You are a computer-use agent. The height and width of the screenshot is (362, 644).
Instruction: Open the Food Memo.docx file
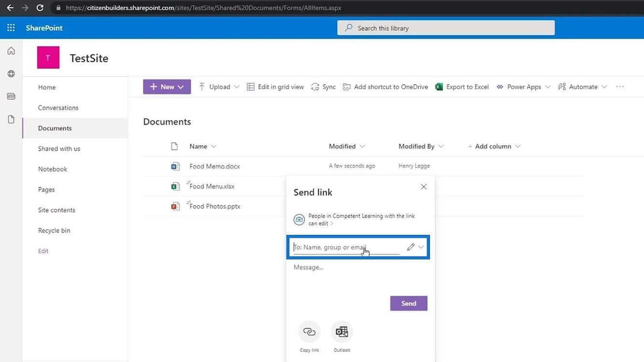[x=215, y=166]
